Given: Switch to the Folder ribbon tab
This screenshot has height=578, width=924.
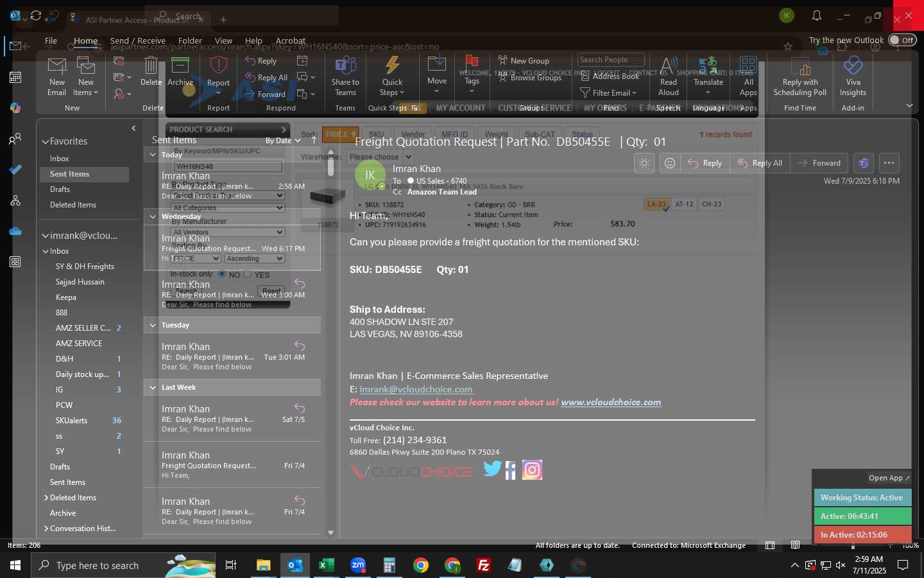Looking at the screenshot, I should (190, 40).
